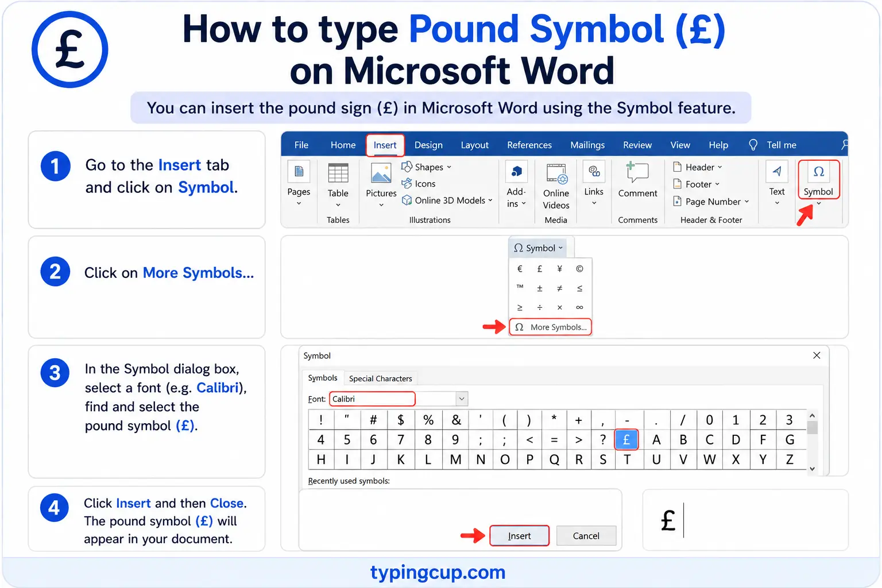Expand the Table dropdown chevron
The image size is (882, 588).
(338, 205)
